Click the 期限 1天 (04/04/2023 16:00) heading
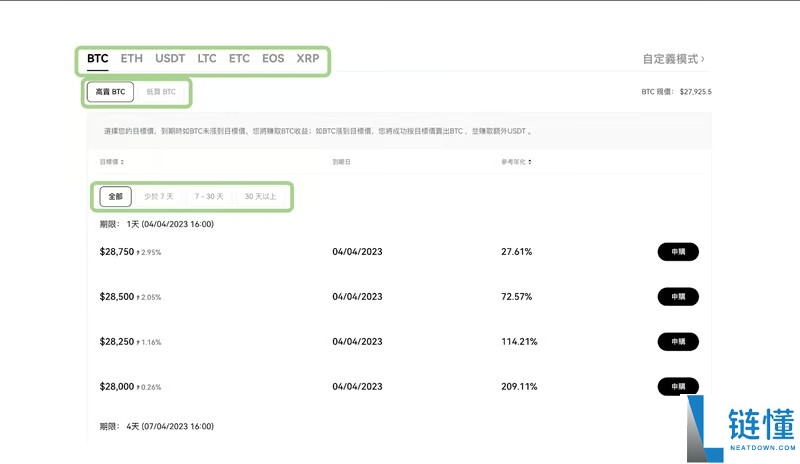The width and height of the screenshot is (800, 464). pos(157,224)
